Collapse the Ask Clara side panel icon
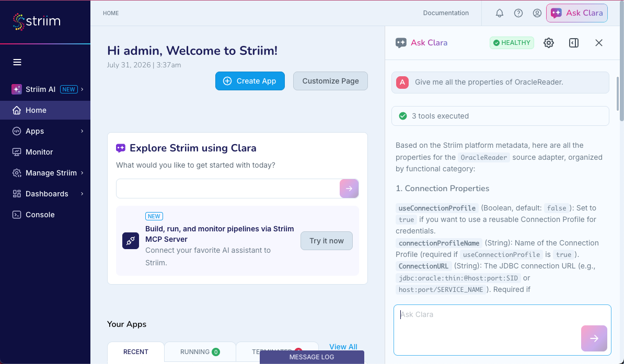This screenshot has width=624, height=364. point(574,43)
